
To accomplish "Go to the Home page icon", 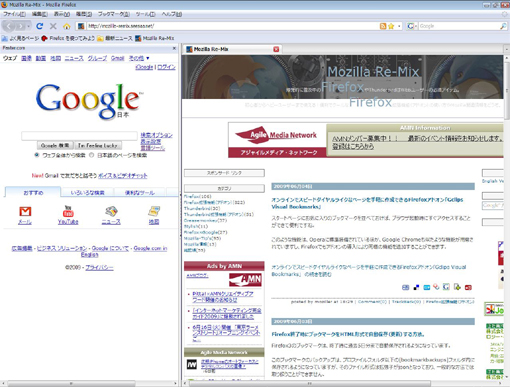I will [67, 26].
